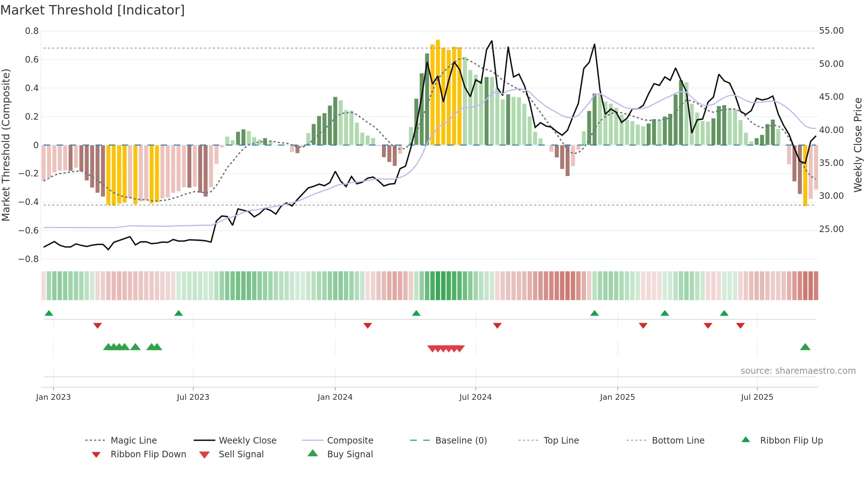Click the last Ribbon Flip Down marker before Jul 2025
This screenshot has width=868, height=488.
tap(740, 326)
